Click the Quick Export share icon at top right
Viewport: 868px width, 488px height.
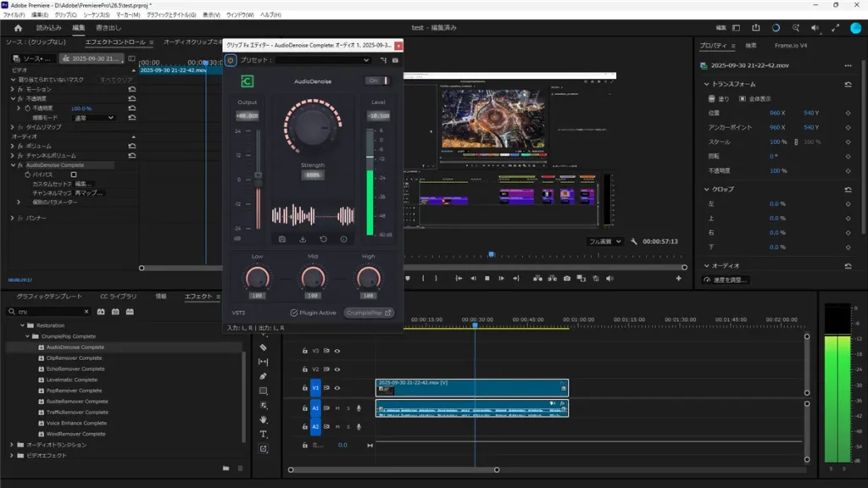[x=755, y=28]
